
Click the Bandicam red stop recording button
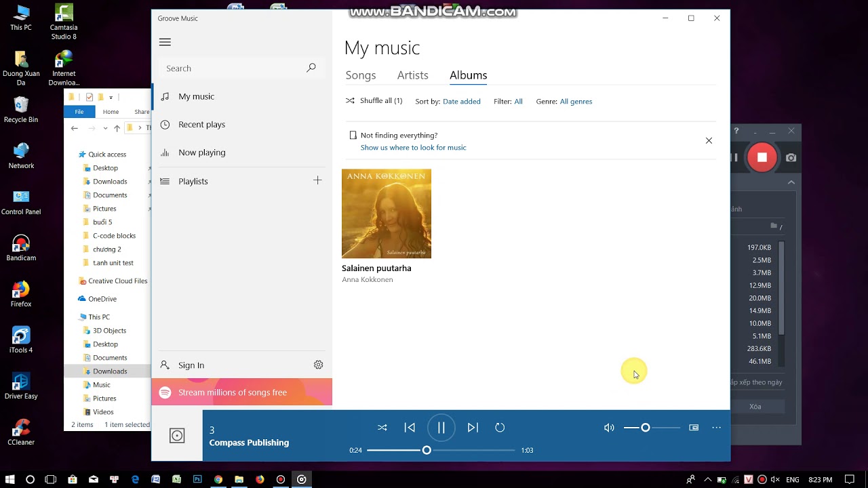(x=762, y=157)
